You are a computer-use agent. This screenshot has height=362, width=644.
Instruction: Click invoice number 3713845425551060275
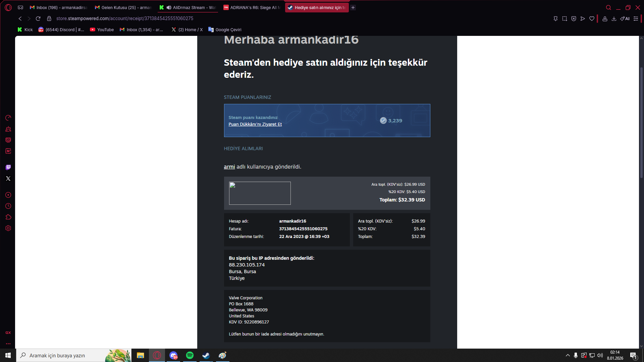click(x=303, y=229)
